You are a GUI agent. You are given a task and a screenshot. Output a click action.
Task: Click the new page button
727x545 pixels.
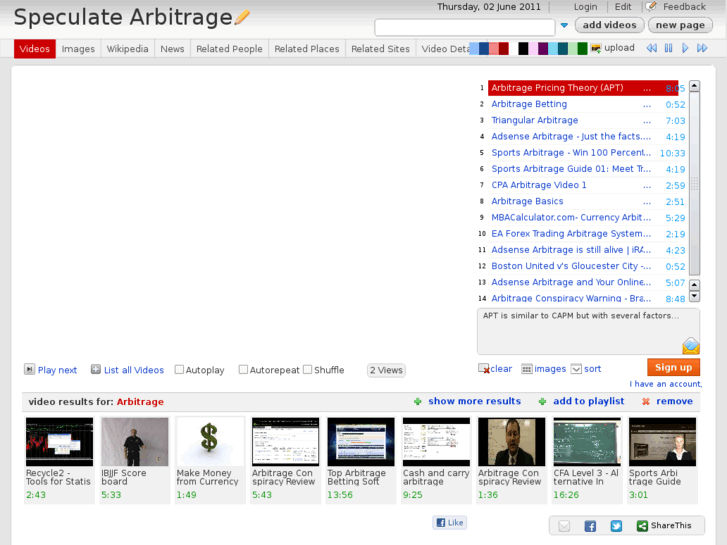680,25
